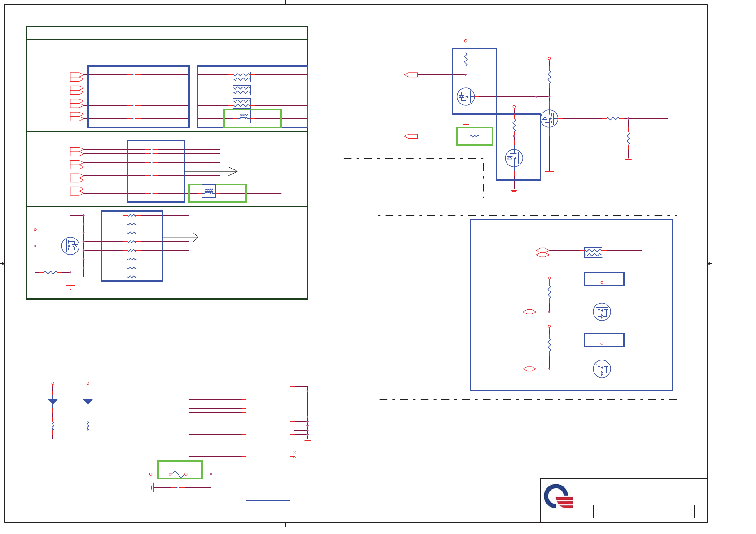
Task: Select the top capacitor in the middle-panel bank
Action: pyautogui.click(x=152, y=151)
